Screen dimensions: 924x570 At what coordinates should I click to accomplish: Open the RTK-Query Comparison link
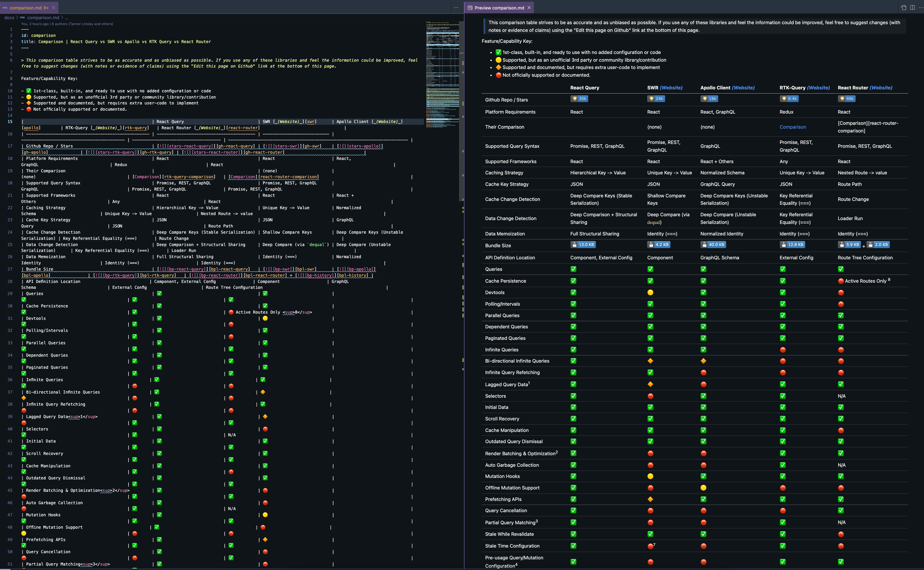pos(793,127)
